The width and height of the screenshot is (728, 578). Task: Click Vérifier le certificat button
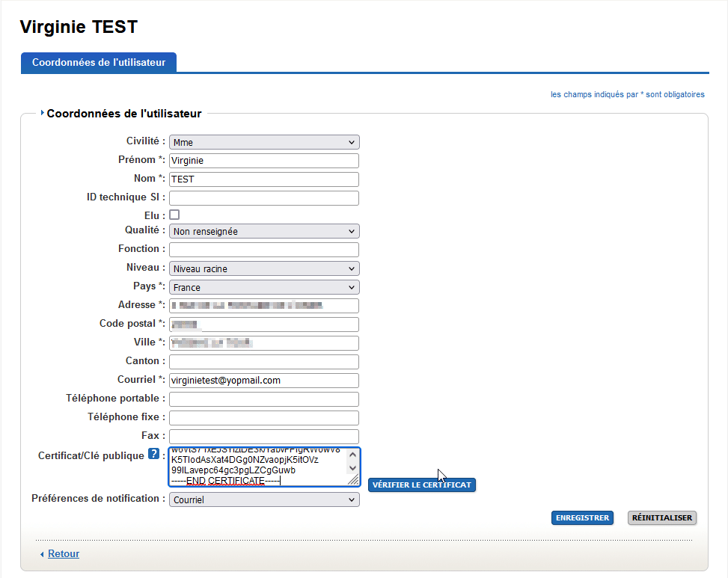tap(422, 485)
